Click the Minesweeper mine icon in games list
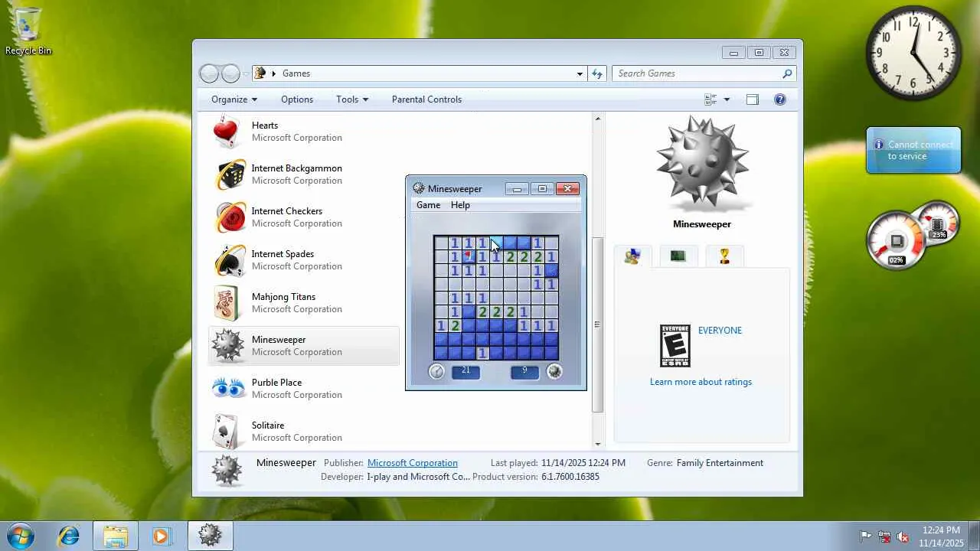The height and width of the screenshot is (551, 980). coord(227,346)
